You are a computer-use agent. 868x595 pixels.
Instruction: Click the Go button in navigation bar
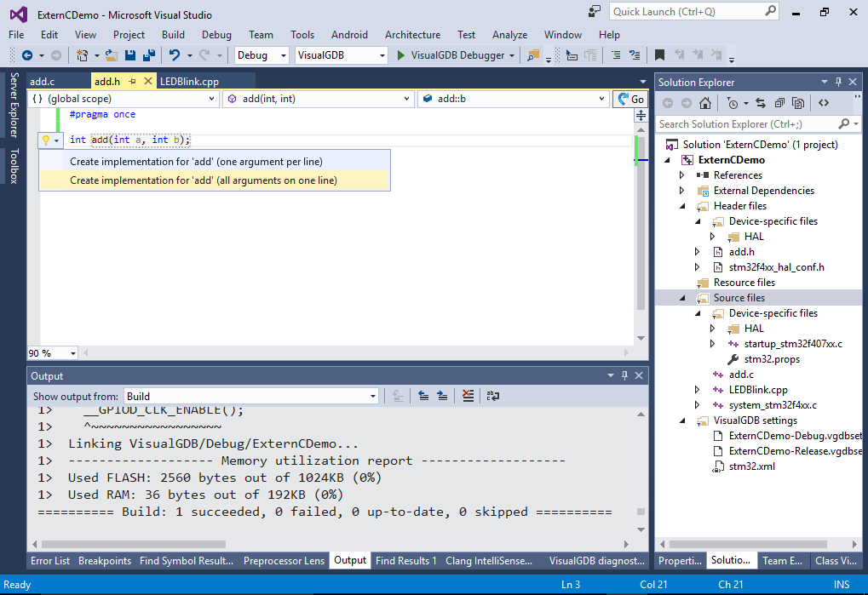pyautogui.click(x=630, y=99)
